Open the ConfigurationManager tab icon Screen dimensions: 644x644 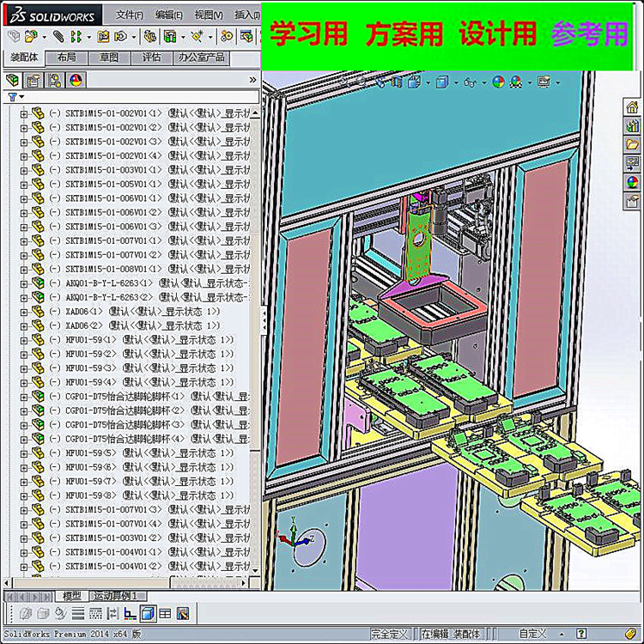(54, 80)
